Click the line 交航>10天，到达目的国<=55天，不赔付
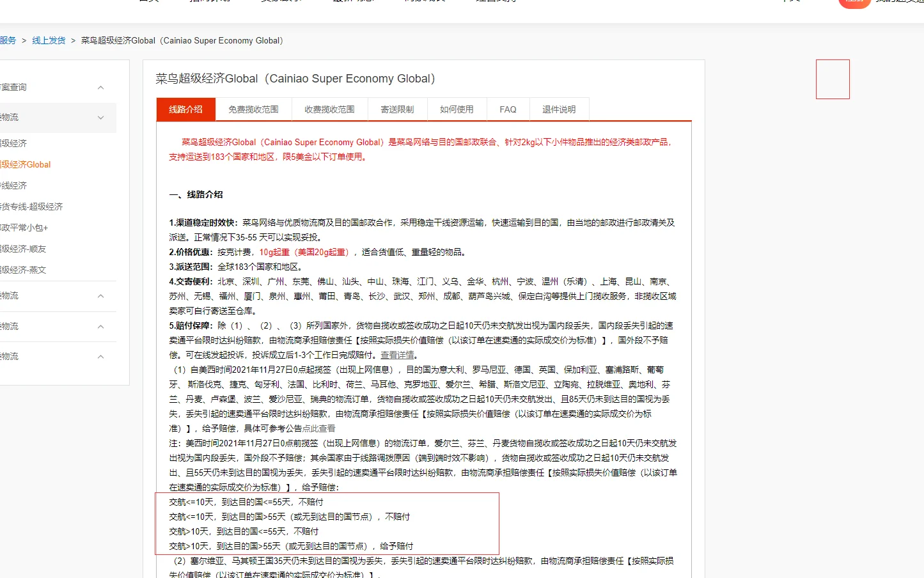Image resolution: width=924 pixels, height=578 pixels. click(x=244, y=531)
